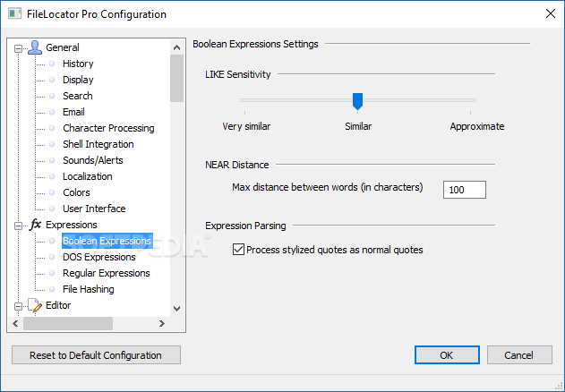
Task: Collapse the Editor tree node
Action: point(18,307)
